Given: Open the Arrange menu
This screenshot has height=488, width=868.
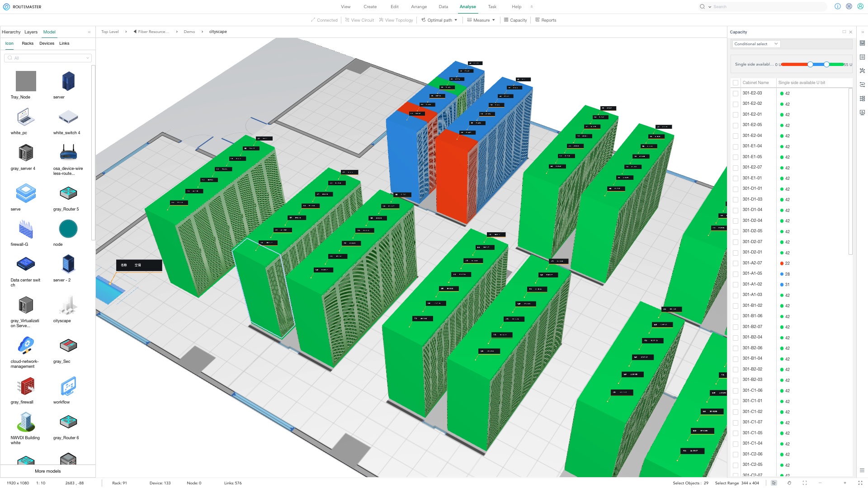Looking at the screenshot, I should (x=419, y=7).
